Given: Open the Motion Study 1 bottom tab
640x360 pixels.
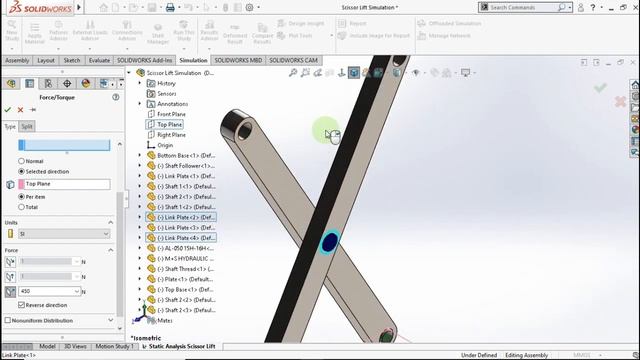Looking at the screenshot, I should click(x=114, y=346).
